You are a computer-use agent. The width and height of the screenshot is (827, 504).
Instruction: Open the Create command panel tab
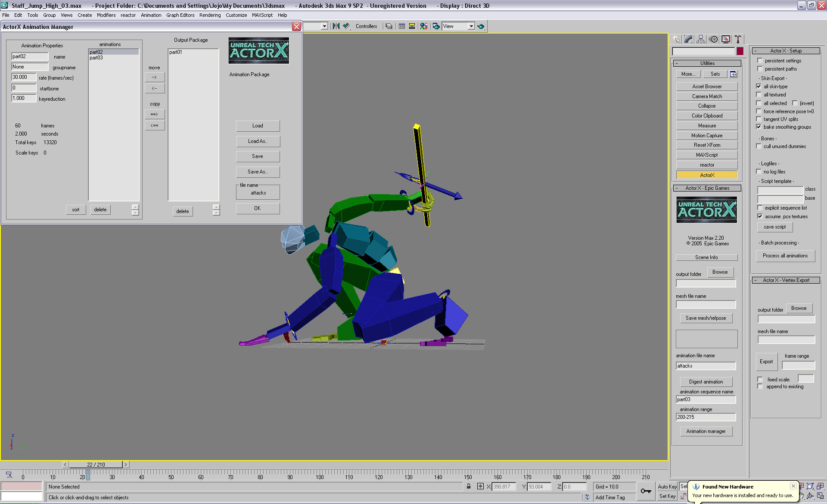[676, 39]
